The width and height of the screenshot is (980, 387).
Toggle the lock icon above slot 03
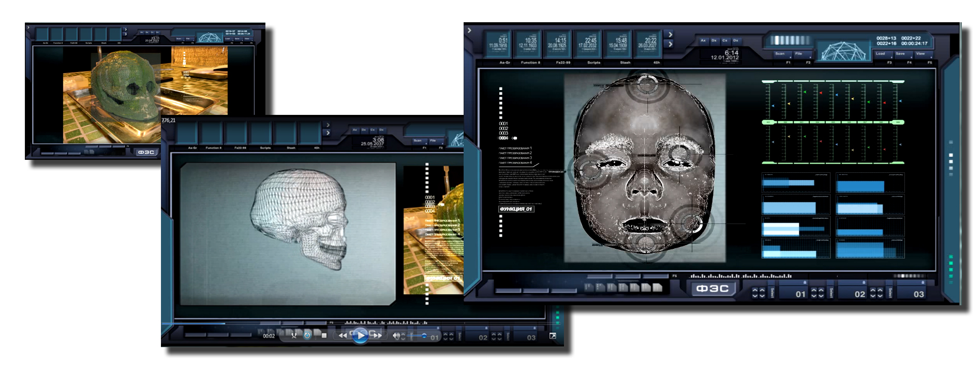[923, 282]
